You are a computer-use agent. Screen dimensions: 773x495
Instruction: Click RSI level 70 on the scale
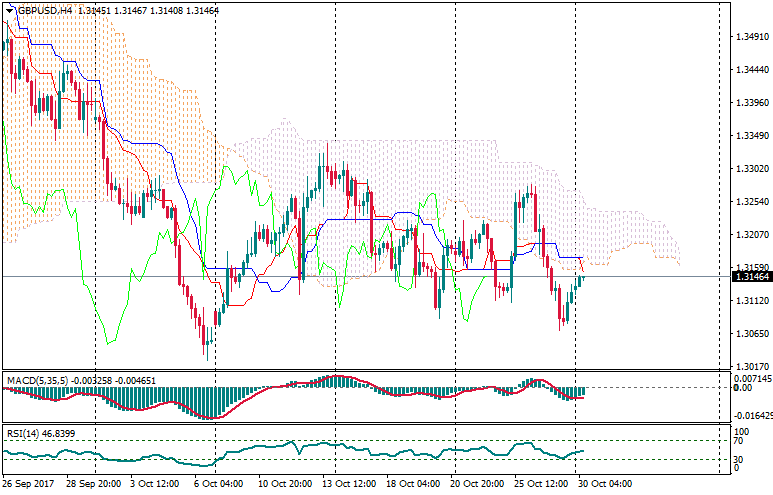741,440
